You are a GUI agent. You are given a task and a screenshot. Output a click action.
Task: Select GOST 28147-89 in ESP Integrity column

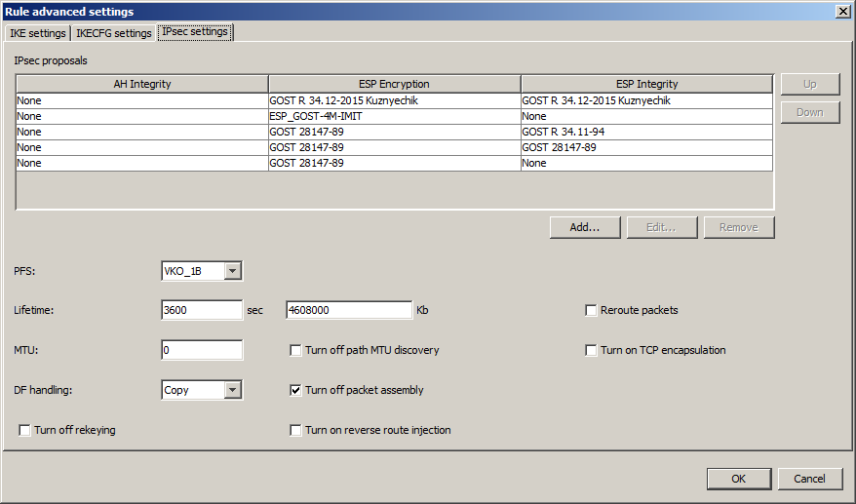click(647, 147)
